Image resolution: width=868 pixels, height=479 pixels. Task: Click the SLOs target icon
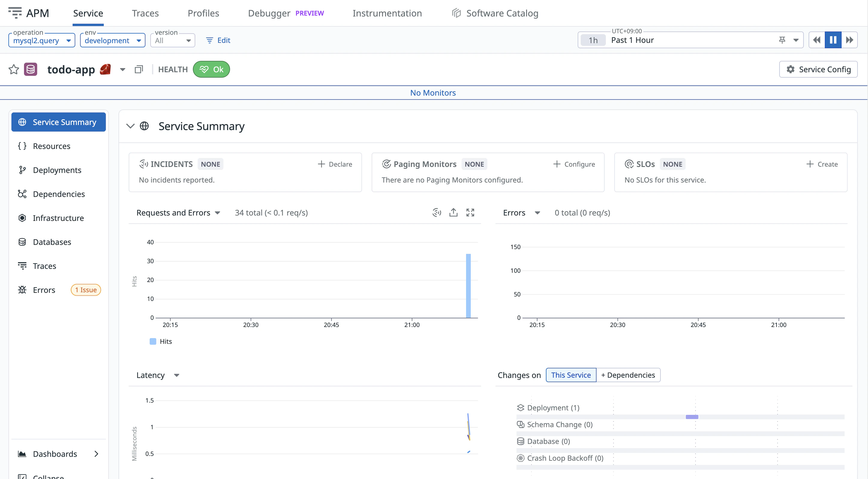tap(629, 164)
